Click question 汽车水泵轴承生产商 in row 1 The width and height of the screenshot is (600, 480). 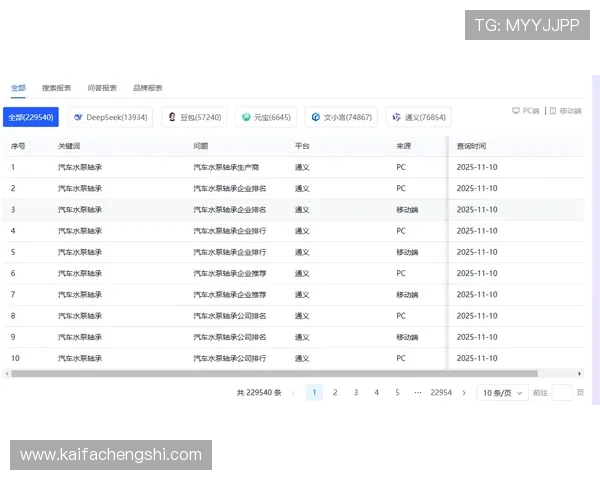[x=226, y=167]
